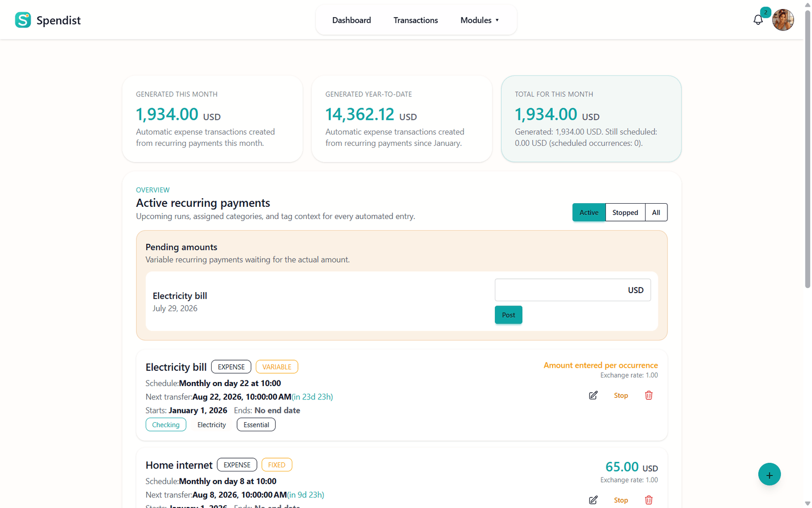Viewport: 812px width, 508px height.
Task: Click the Total For This Month card
Action: [x=591, y=119]
